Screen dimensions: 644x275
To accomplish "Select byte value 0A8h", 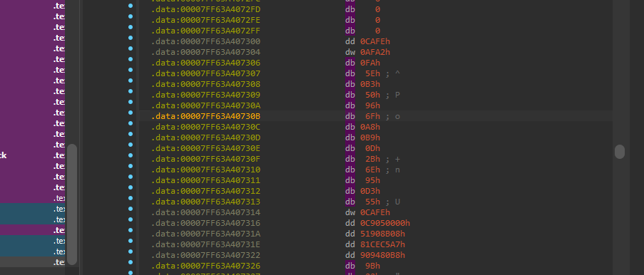I will pos(370,128).
